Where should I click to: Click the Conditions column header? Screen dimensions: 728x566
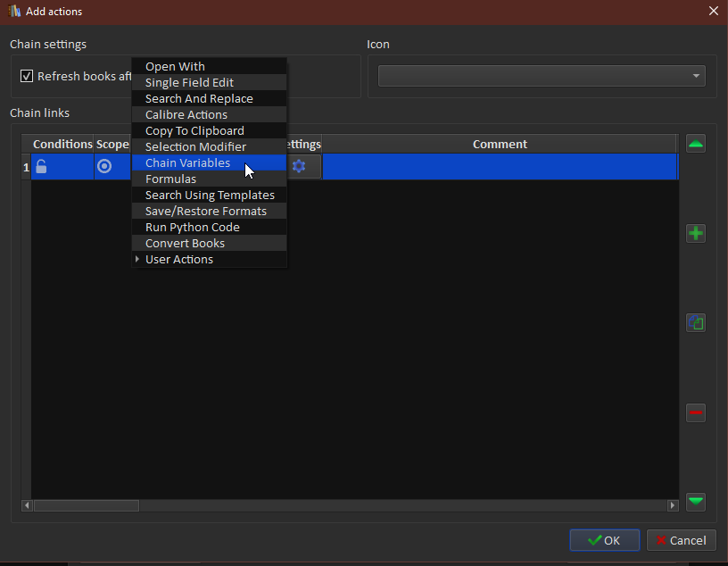pos(62,144)
